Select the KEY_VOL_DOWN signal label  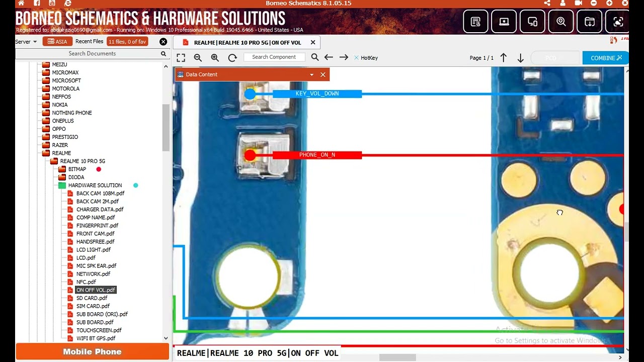coord(317,94)
